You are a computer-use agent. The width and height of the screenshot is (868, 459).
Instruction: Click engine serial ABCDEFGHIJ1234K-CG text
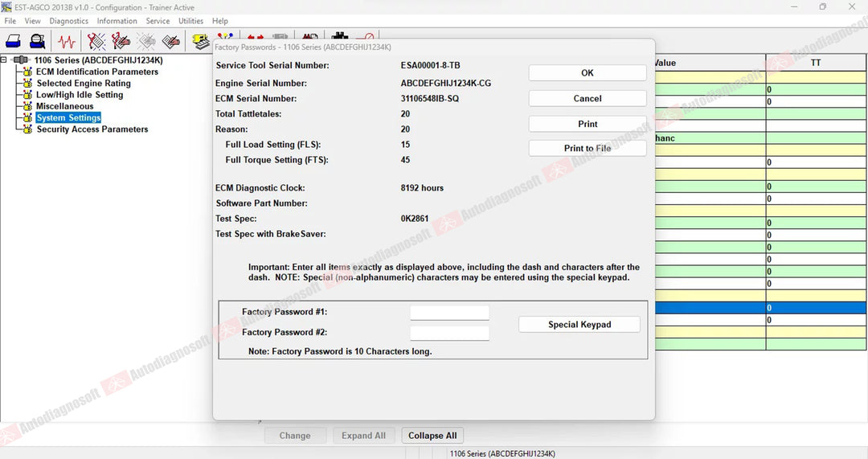(445, 83)
